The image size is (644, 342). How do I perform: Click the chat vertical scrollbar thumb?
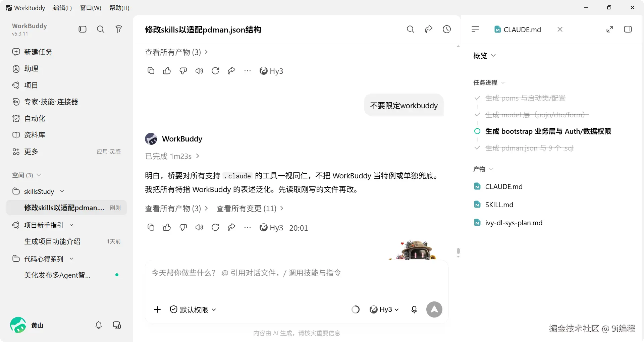point(458,251)
